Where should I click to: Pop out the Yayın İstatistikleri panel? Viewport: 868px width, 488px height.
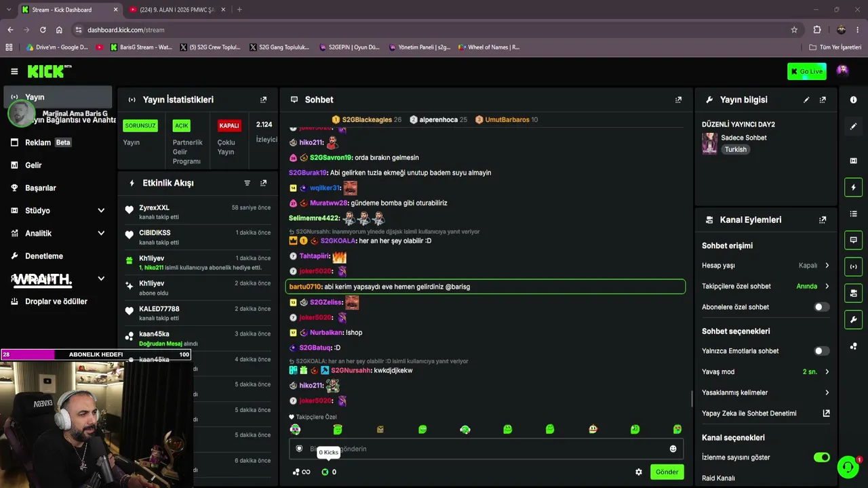264,100
